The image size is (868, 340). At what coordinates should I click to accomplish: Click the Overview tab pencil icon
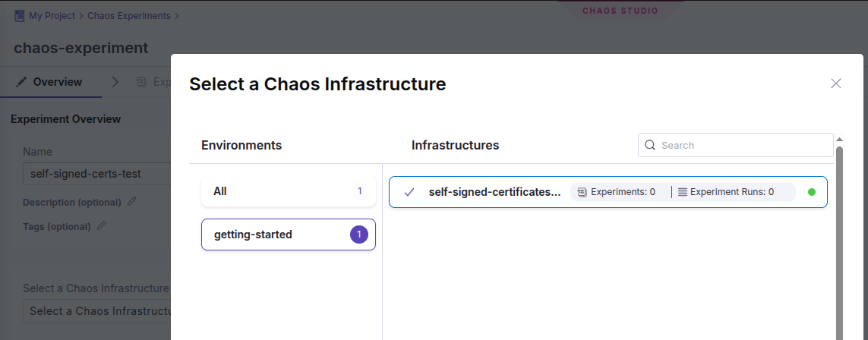click(21, 82)
